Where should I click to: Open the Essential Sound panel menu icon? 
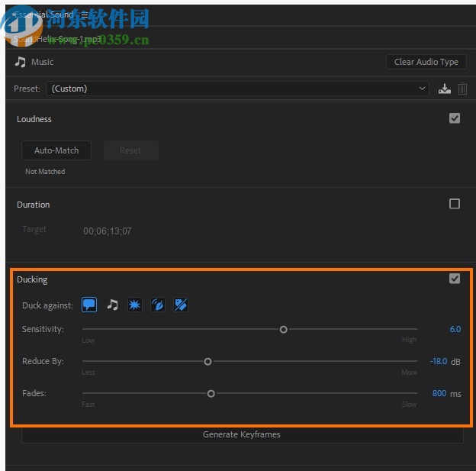click(x=85, y=15)
